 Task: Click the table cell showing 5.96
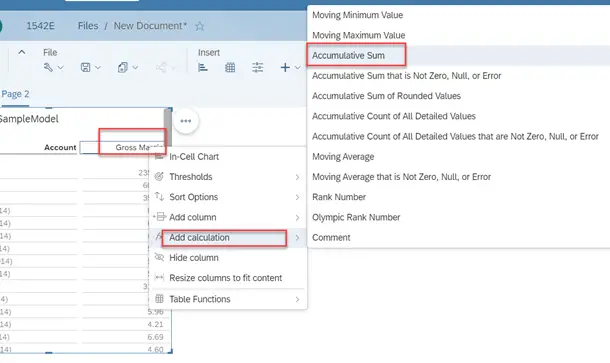coord(156,312)
